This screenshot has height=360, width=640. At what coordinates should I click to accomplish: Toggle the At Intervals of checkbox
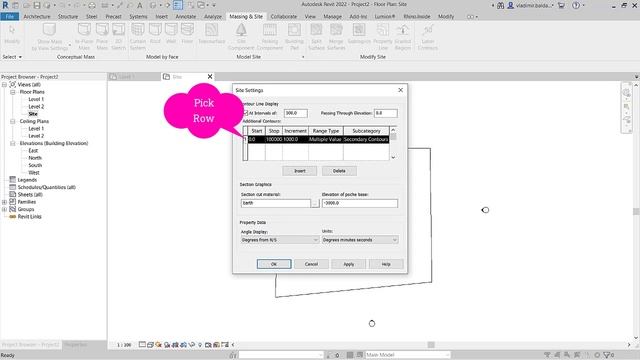[x=246, y=113]
